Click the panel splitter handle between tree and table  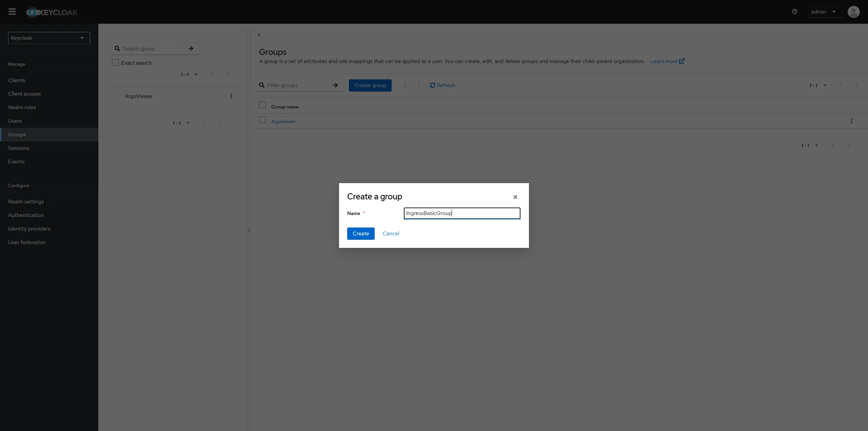[249, 230]
